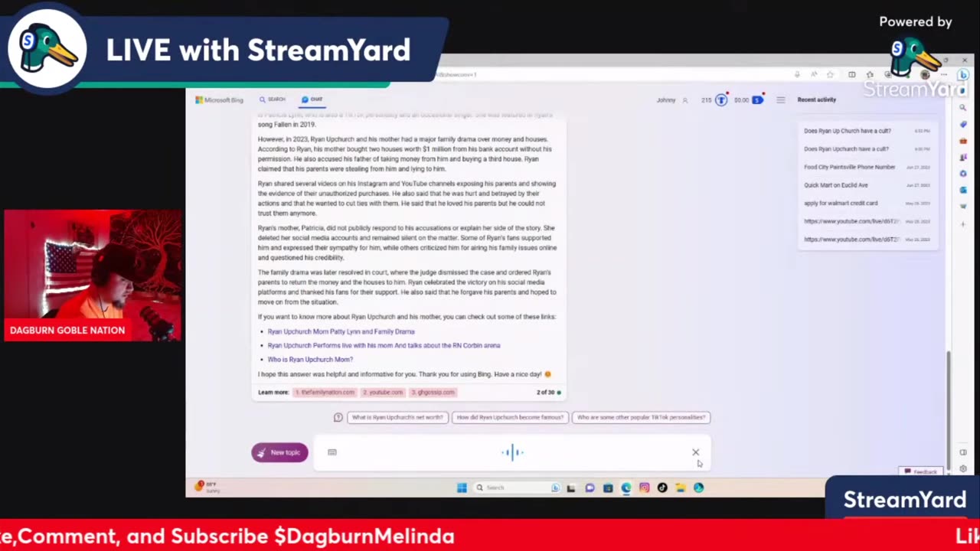Open the $0.00 cashback wallet icon
980x551 pixels.
pyautogui.click(x=757, y=99)
